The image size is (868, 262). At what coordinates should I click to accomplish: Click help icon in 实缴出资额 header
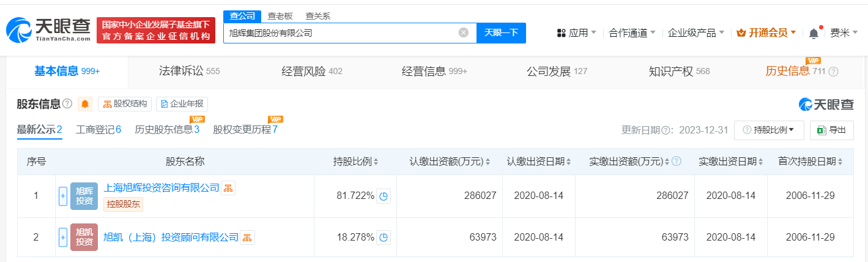coord(677,162)
